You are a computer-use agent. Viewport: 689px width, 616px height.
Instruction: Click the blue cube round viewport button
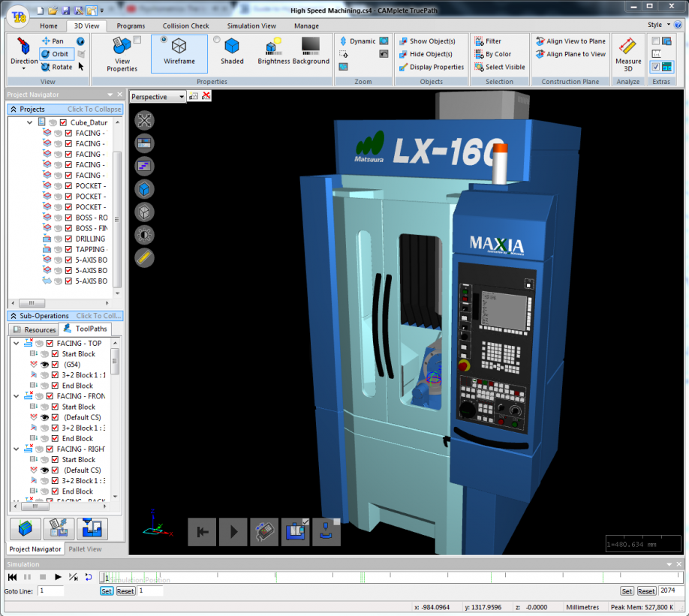point(144,189)
